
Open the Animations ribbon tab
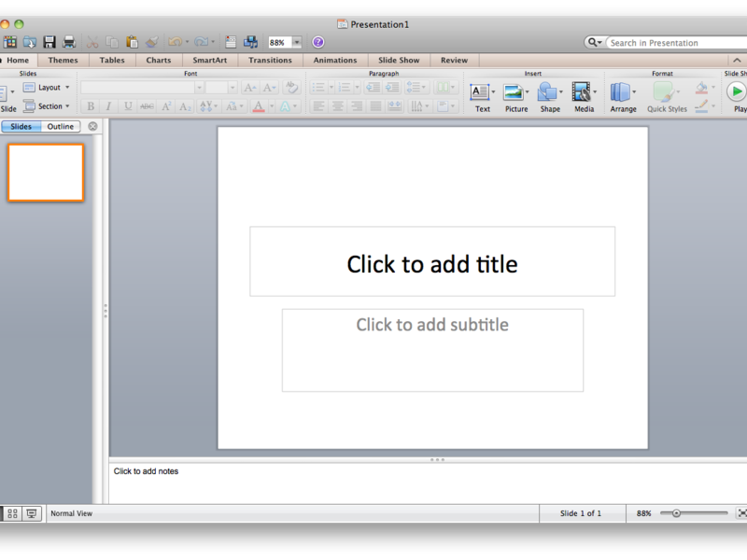(x=335, y=60)
